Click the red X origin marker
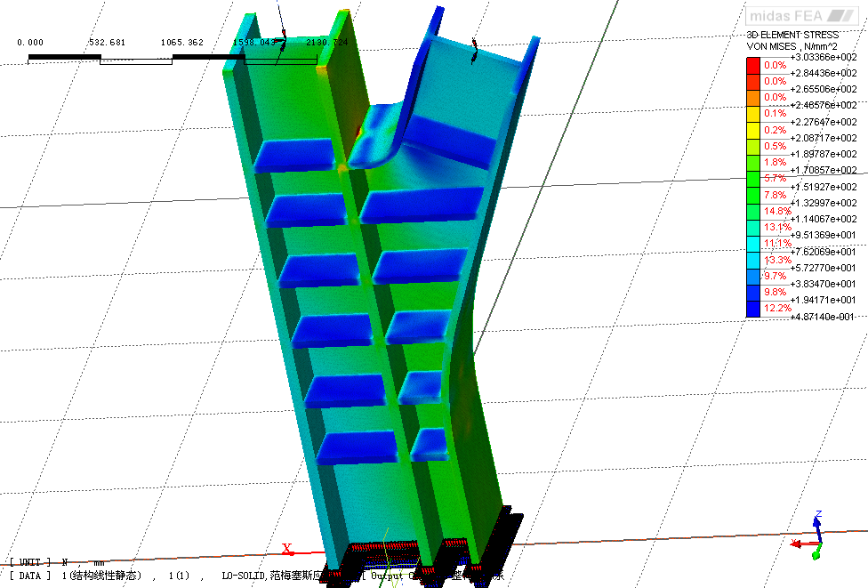This screenshot has width=868, height=588. [x=287, y=549]
